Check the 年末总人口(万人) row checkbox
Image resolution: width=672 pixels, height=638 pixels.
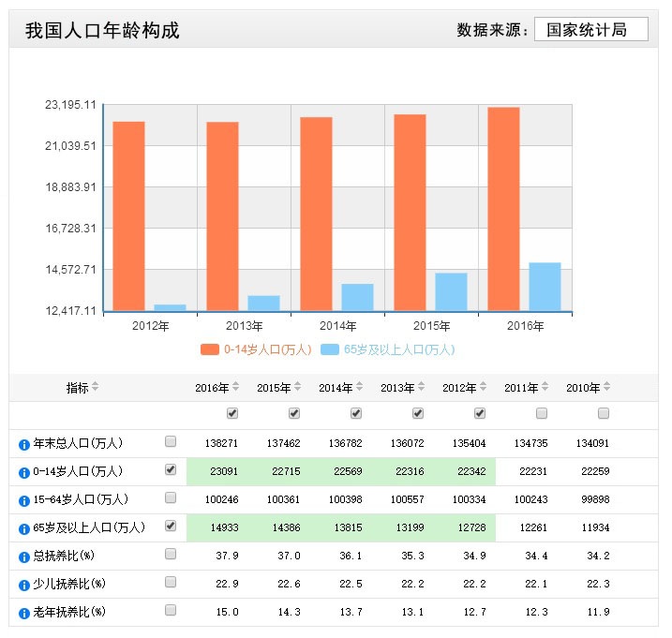tap(171, 441)
